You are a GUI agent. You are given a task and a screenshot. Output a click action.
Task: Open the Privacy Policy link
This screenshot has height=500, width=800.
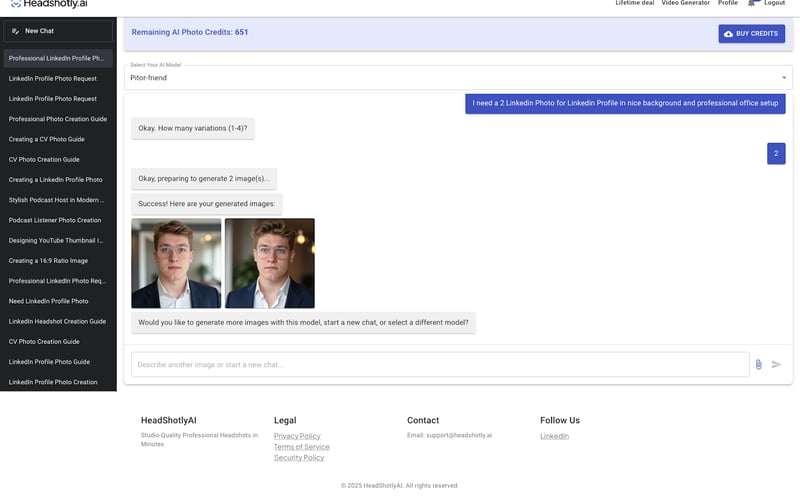[x=297, y=436]
